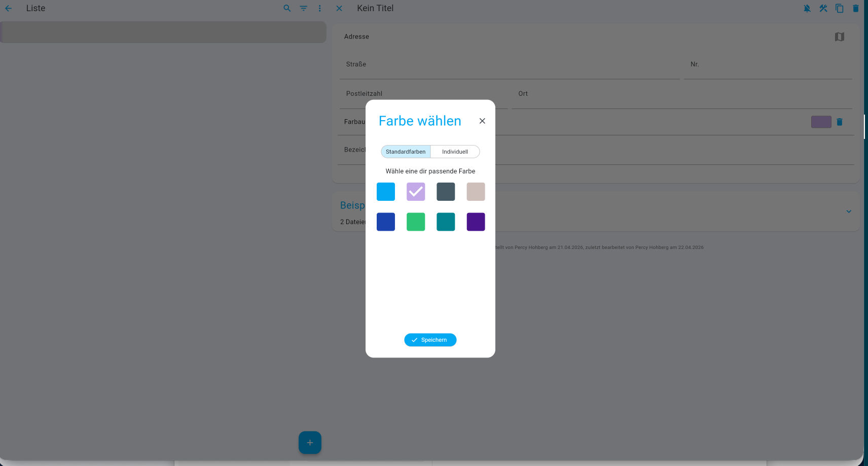
Task: Close the Farbe wählen dialog
Action: [482, 121]
